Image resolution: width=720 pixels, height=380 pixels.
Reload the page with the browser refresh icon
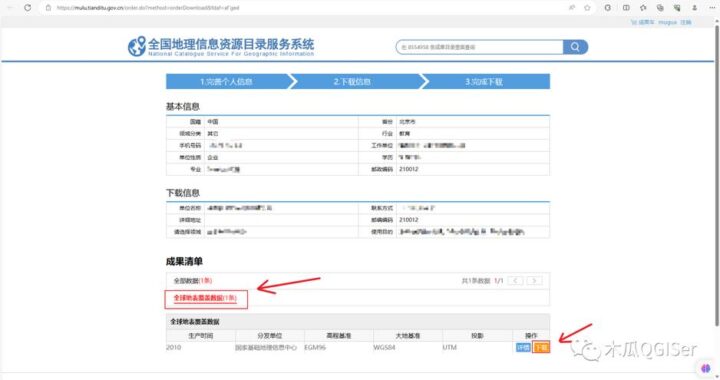[x=28, y=8]
